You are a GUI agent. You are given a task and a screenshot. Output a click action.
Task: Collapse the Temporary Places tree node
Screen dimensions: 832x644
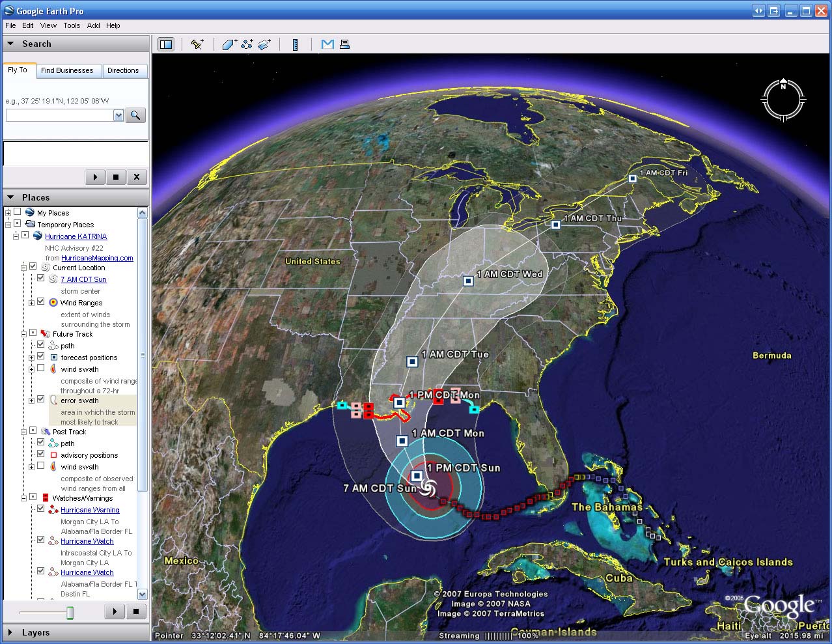(8, 225)
